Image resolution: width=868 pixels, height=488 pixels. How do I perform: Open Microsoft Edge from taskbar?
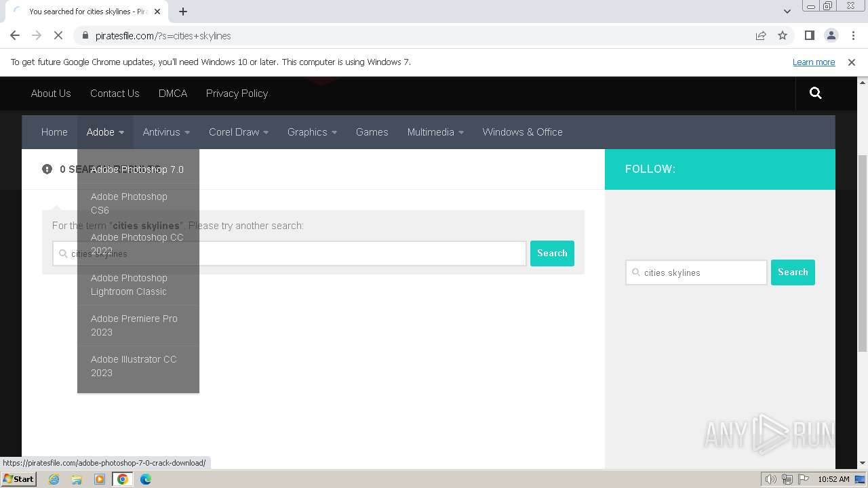(145, 479)
